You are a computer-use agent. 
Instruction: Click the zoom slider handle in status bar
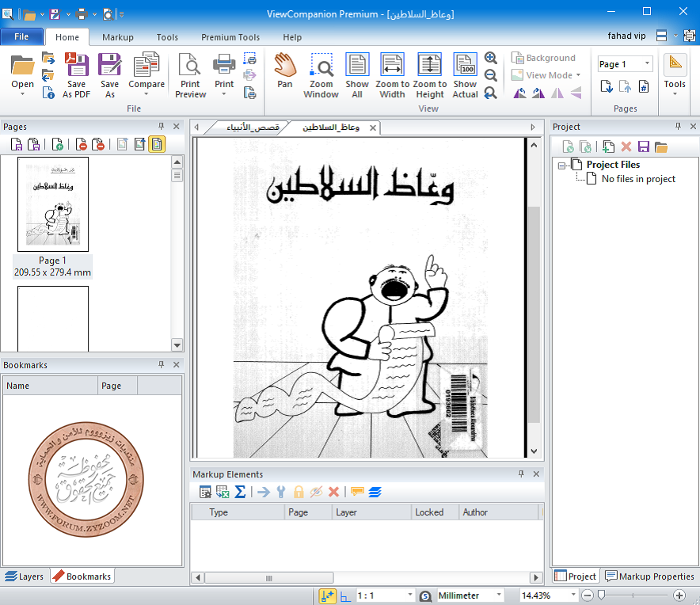pyautogui.click(x=601, y=595)
